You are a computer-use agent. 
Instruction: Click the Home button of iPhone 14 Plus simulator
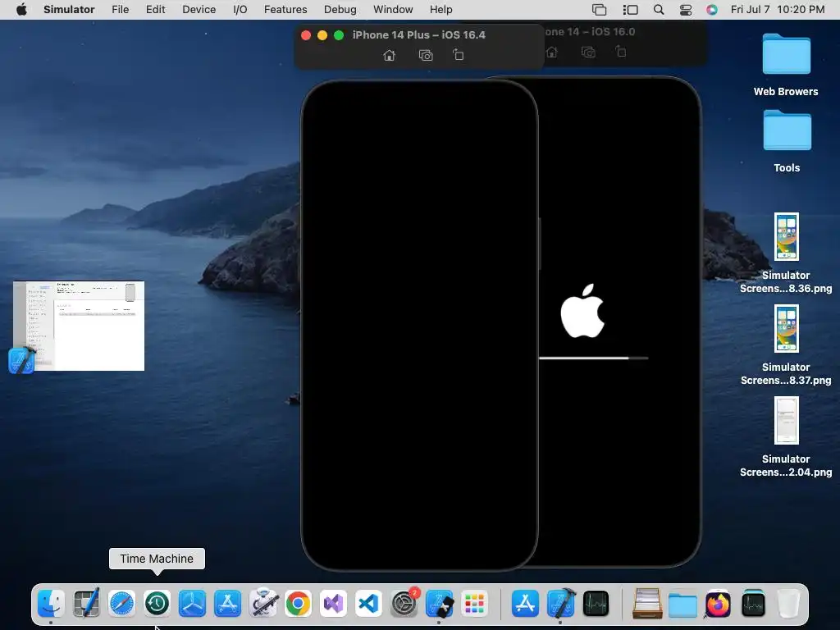(x=390, y=55)
